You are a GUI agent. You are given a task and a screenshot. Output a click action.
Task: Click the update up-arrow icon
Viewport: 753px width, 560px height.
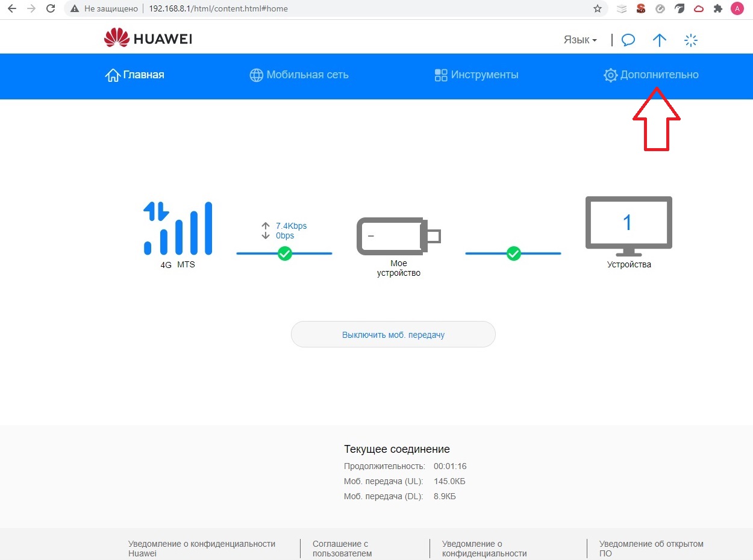point(660,40)
